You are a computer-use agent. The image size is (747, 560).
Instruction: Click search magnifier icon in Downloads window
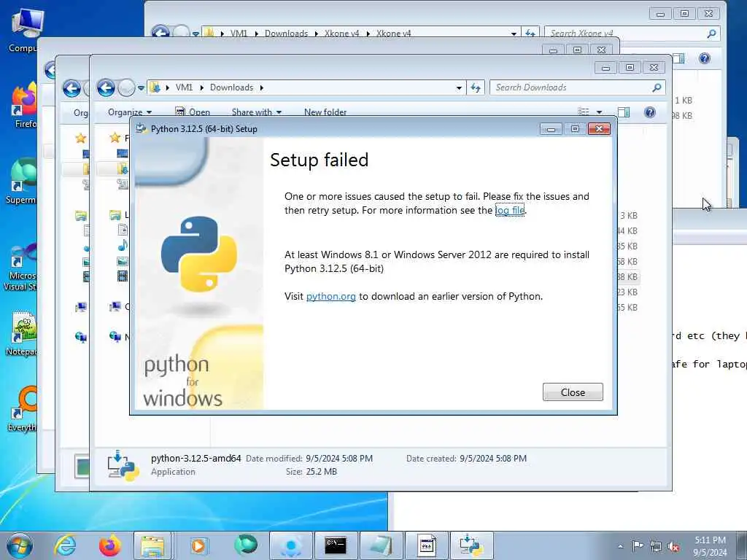[x=657, y=87]
